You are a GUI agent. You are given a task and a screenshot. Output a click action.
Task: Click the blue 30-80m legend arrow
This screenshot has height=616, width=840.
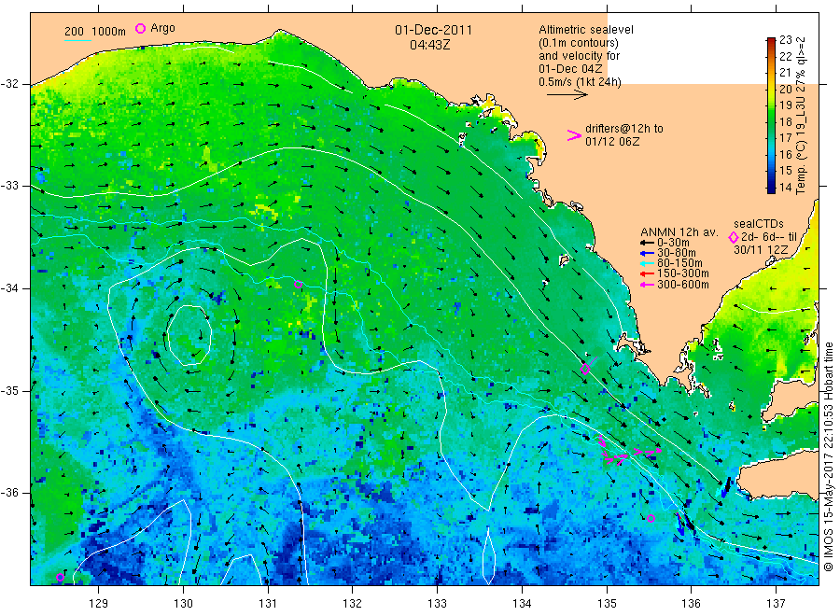coord(647,253)
